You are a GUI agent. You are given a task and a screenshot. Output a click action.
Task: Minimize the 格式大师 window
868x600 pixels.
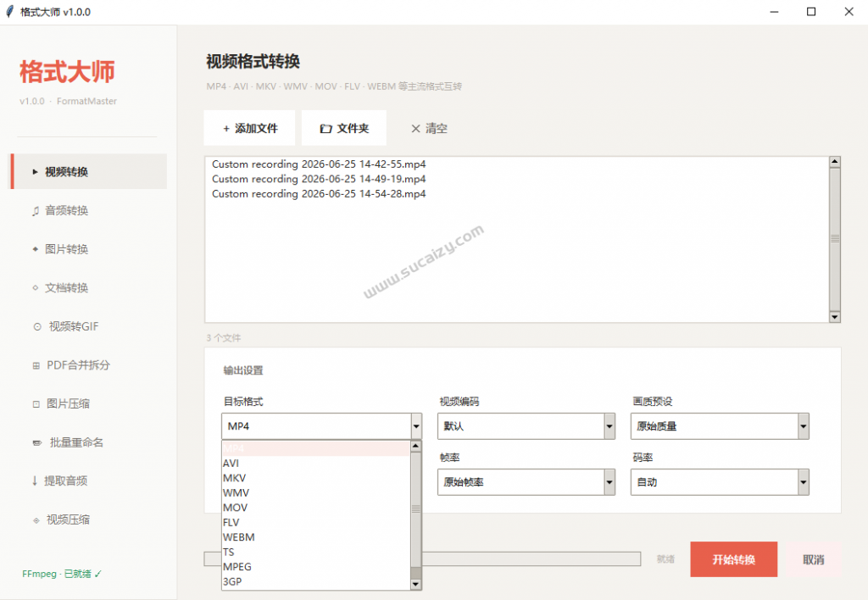[775, 12]
